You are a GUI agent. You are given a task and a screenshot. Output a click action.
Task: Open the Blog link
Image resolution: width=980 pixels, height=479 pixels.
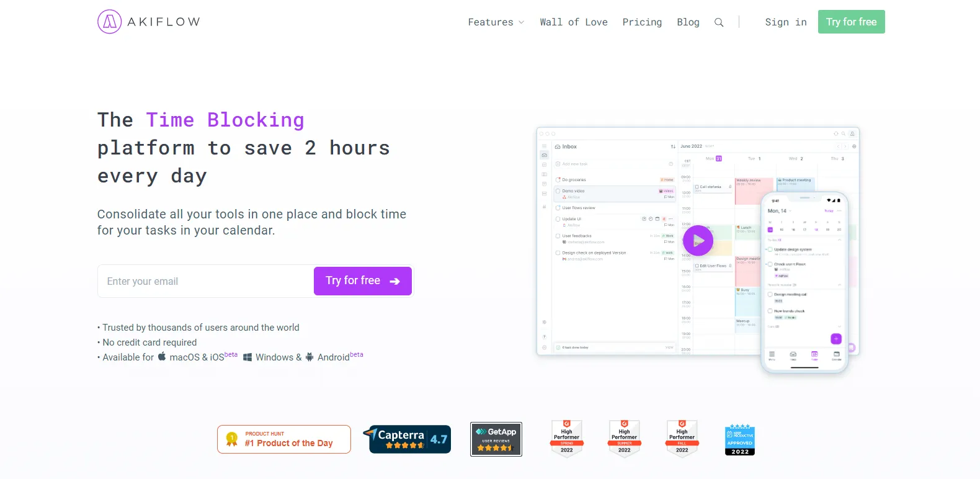tap(688, 22)
